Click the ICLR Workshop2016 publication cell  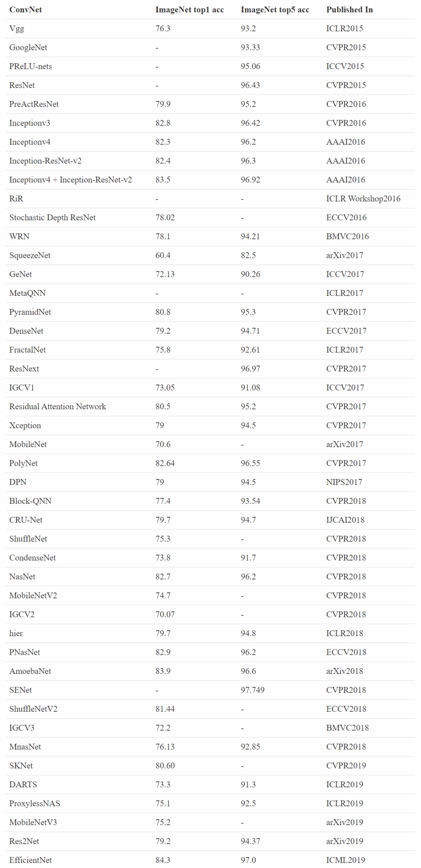point(363,199)
